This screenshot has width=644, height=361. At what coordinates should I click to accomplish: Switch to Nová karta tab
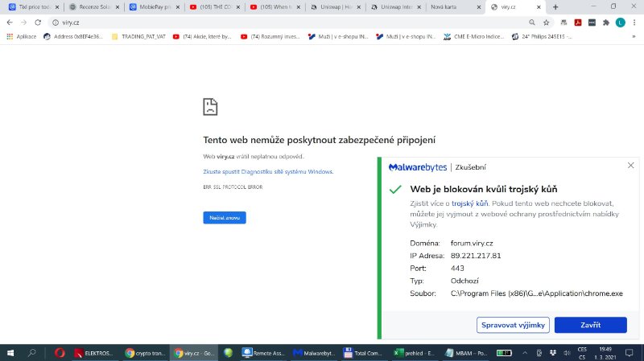[x=455, y=7]
